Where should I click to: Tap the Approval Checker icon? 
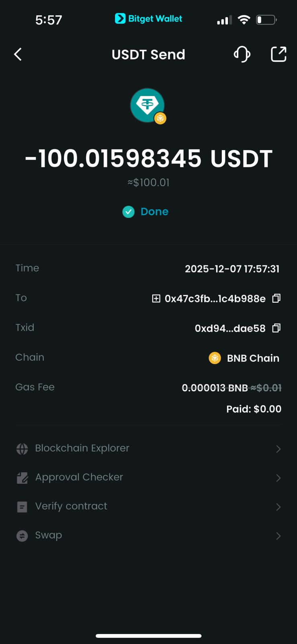click(22, 478)
